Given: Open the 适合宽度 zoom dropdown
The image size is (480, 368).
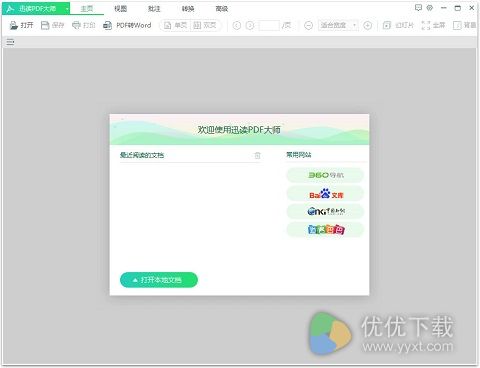Looking at the screenshot, I should (x=338, y=25).
